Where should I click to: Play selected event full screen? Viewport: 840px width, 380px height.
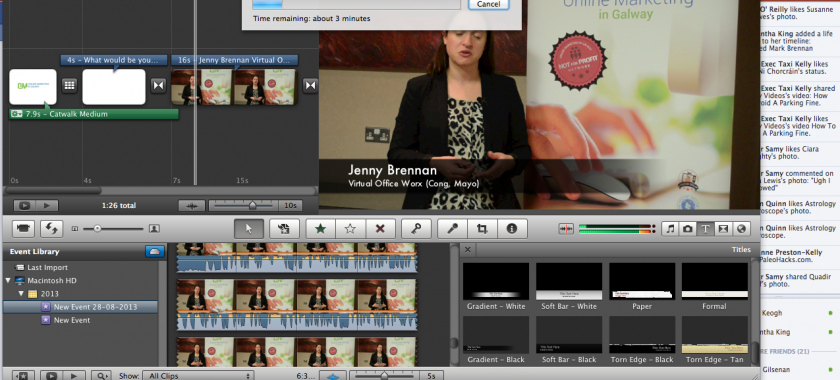52,376
